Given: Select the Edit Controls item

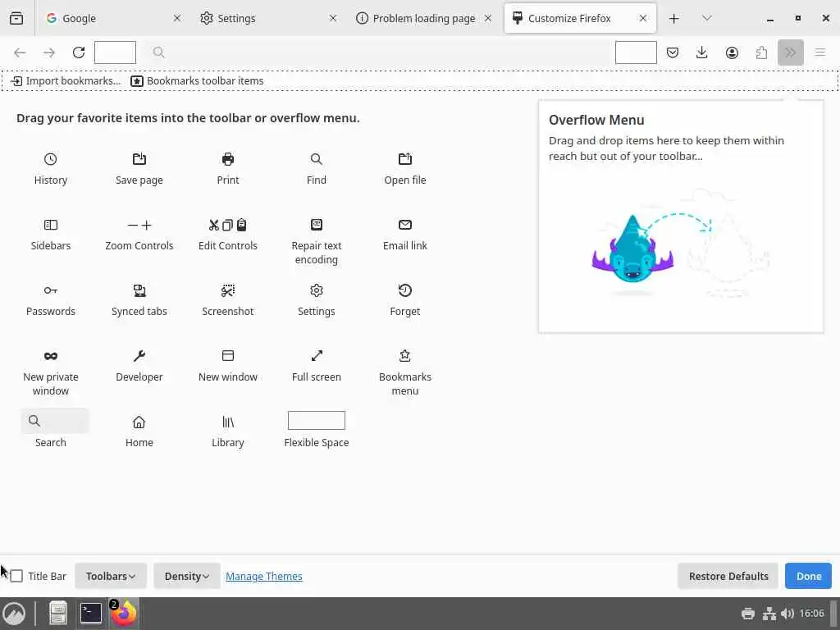Looking at the screenshot, I should click(x=228, y=235).
